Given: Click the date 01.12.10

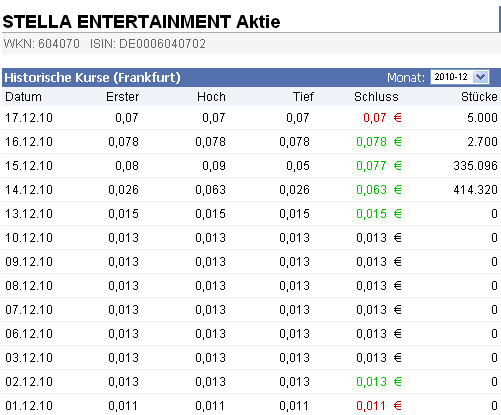Looking at the screenshot, I should point(29,406).
